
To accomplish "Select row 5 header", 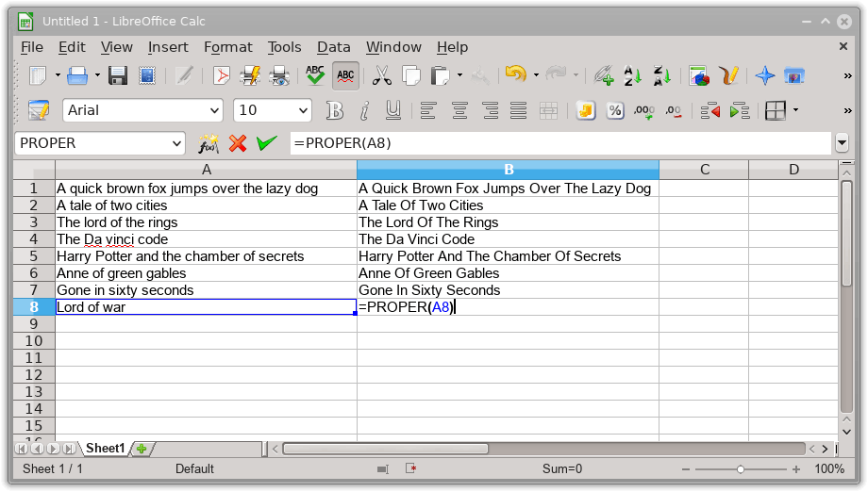I will click(x=34, y=256).
